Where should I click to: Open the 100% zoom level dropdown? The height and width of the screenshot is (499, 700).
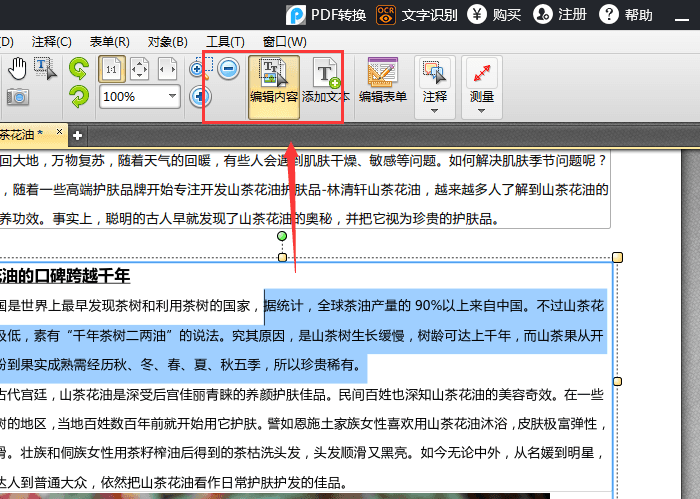click(x=173, y=96)
